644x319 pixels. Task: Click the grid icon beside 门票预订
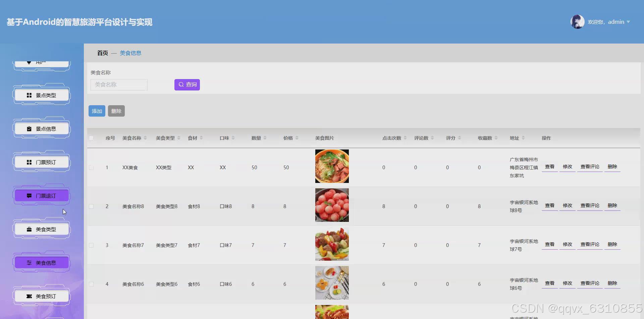(x=29, y=163)
